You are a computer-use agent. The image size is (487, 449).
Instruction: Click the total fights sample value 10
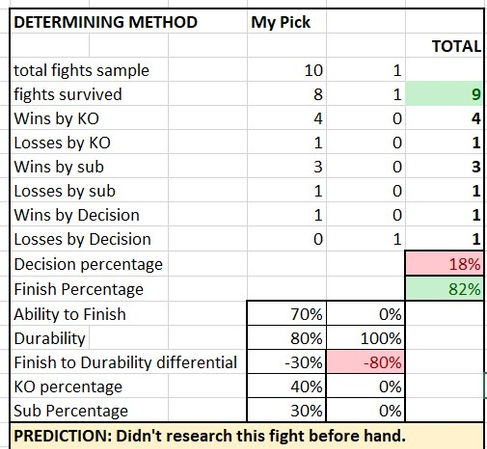click(287, 70)
